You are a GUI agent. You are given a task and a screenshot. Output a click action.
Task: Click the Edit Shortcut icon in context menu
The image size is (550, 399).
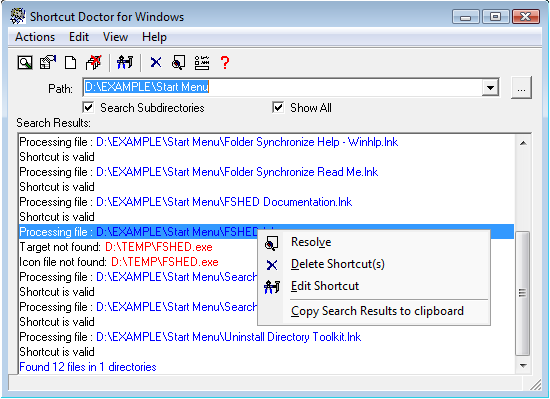tap(272, 287)
